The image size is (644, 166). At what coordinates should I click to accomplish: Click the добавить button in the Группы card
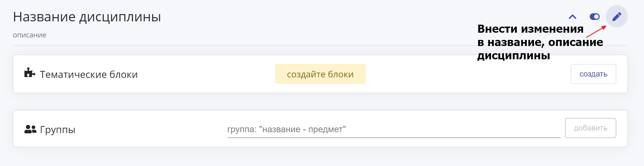tap(591, 128)
